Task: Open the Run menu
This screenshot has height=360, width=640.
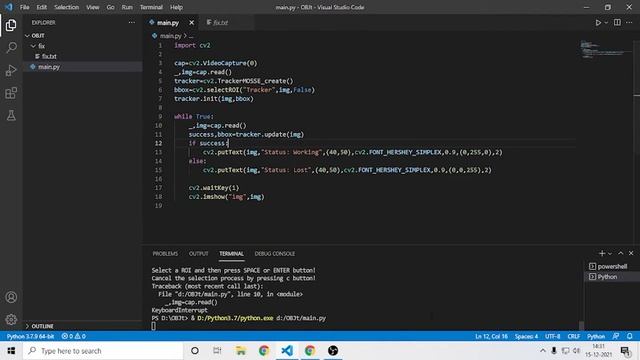Action: pos(127,7)
